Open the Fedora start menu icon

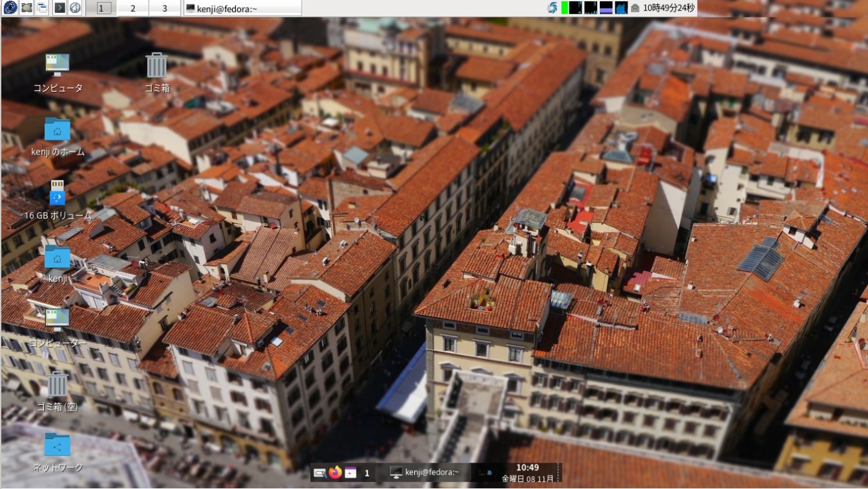(x=10, y=8)
